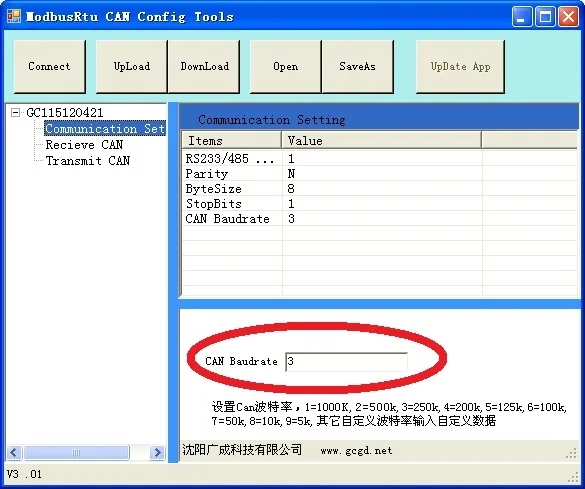The width and height of the screenshot is (585, 489).
Task: Select Communication Set in the tree
Action: click(105, 129)
